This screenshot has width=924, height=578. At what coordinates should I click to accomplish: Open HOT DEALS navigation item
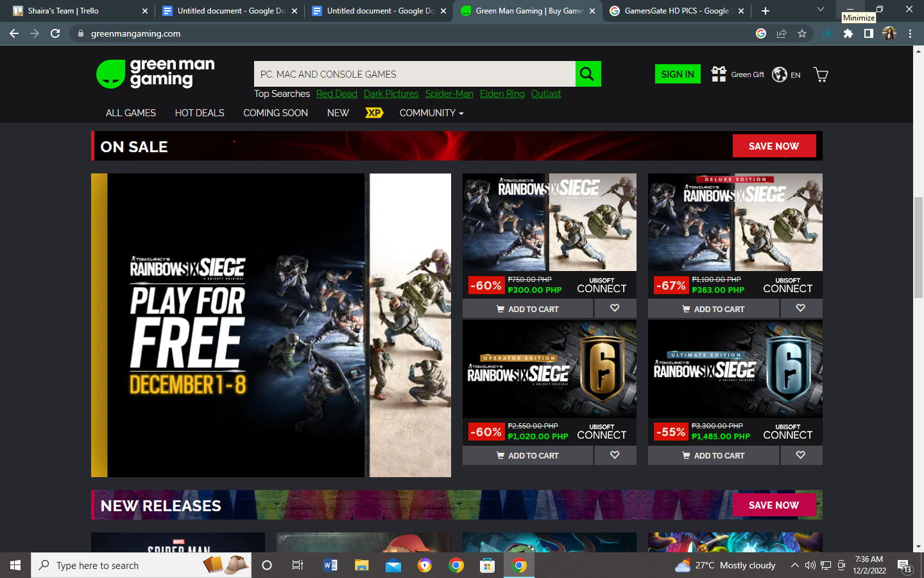point(200,113)
